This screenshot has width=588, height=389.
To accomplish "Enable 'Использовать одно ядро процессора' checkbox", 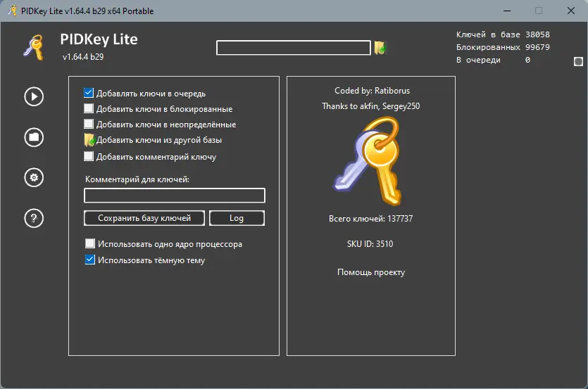I will [90, 243].
